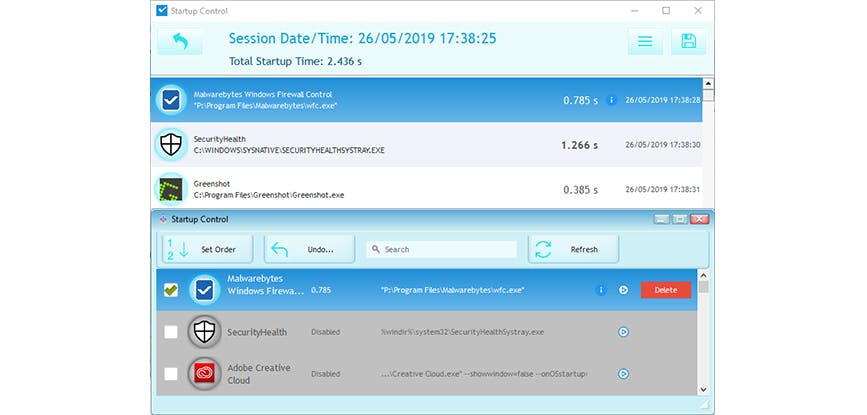Click the Startup Control app icon in upper title bar

[x=162, y=10]
